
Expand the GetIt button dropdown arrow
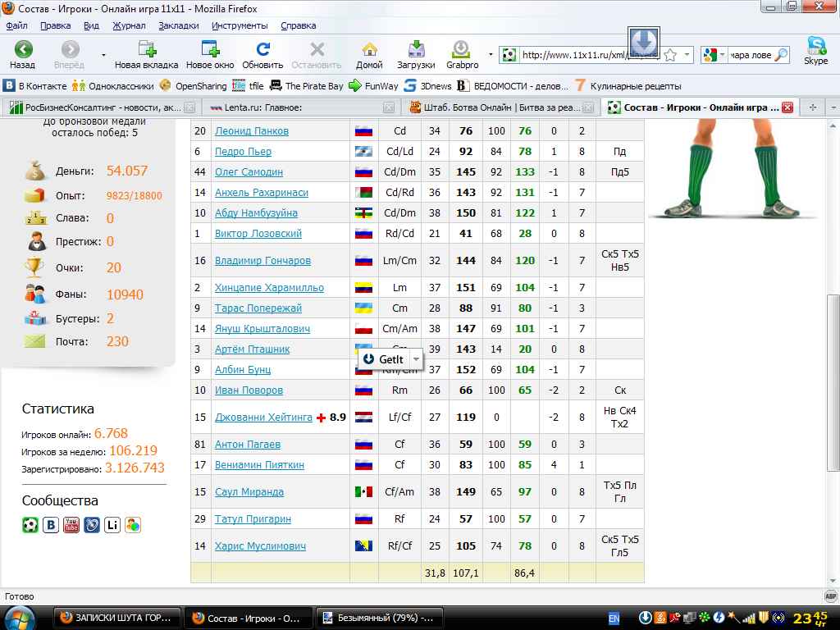point(417,359)
